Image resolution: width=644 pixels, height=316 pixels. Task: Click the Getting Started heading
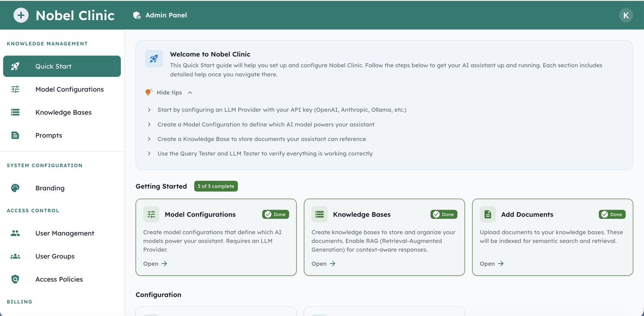tap(161, 186)
